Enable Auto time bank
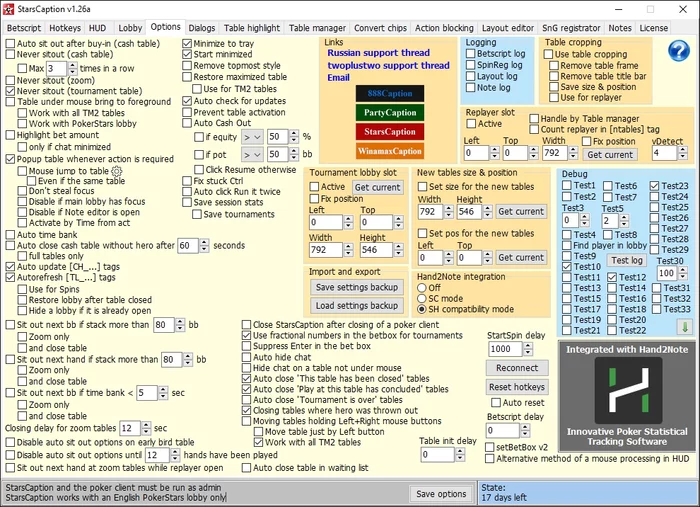The width and height of the screenshot is (700, 507). pyautogui.click(x=10, y=235)
